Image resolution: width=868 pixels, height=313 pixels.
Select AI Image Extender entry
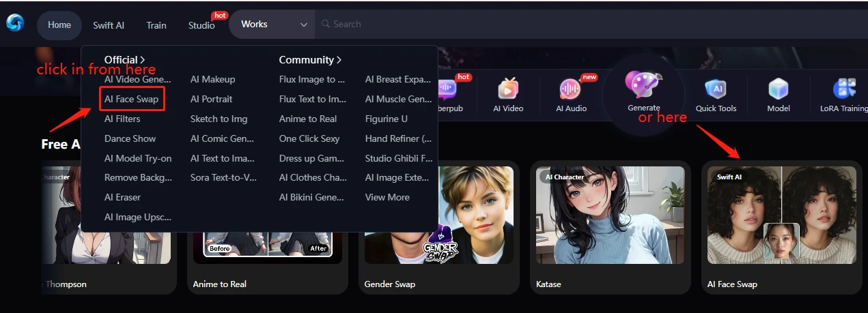coord(398,177)
